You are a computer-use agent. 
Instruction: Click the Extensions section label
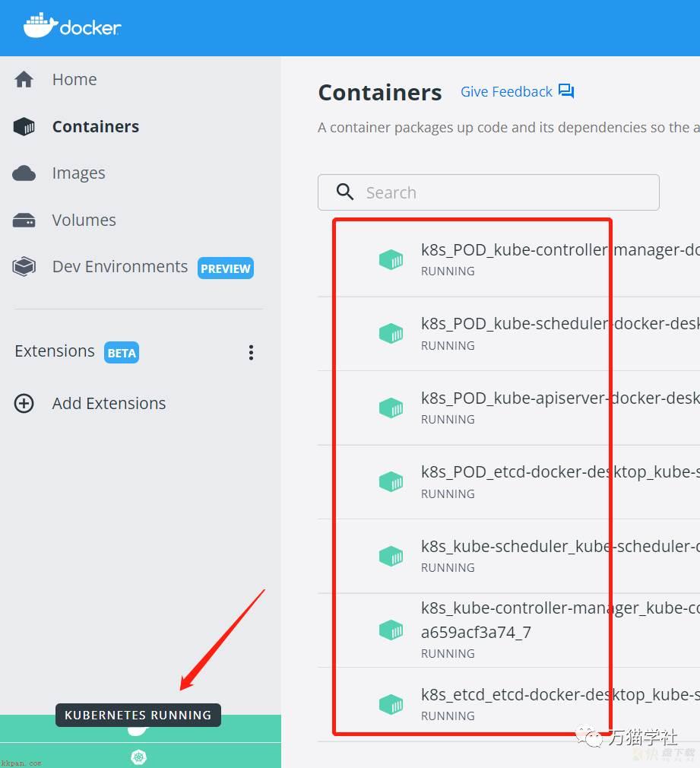pyautogui.click(x=55, y=351)
